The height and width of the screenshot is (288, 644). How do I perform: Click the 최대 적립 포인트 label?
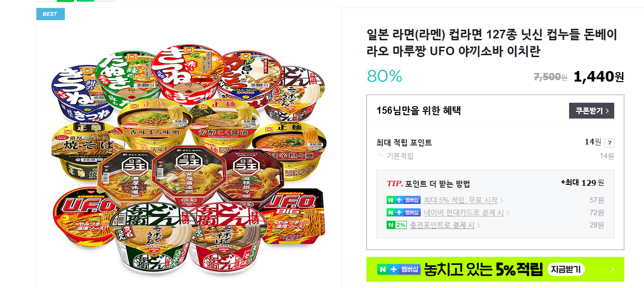pyautogui.click(x=404, y=143)
